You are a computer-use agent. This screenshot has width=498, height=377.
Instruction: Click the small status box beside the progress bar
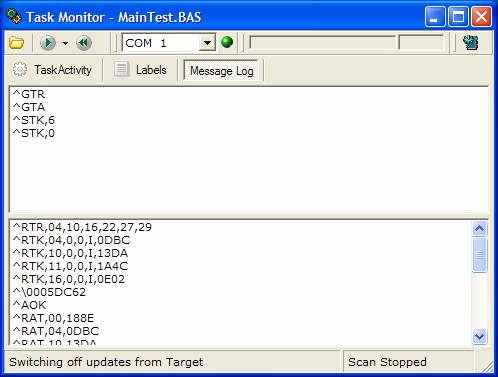tap(421, 43)
